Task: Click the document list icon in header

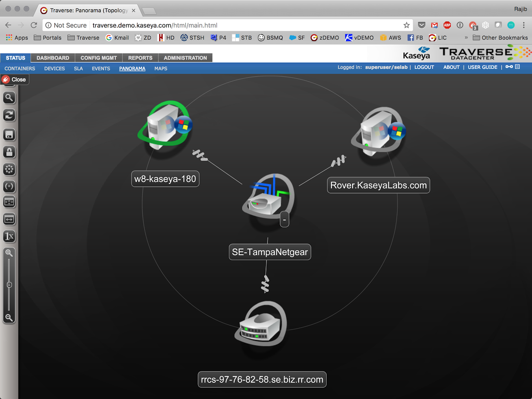Action: pos(517,67)
